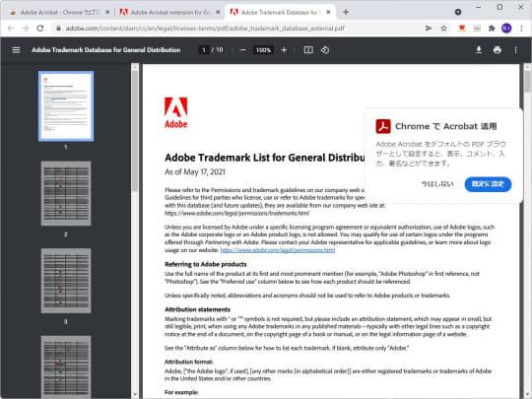The image size is (532, 399).
Task: Zoom out the PDF with the minus button
Action: coord(242,50)
